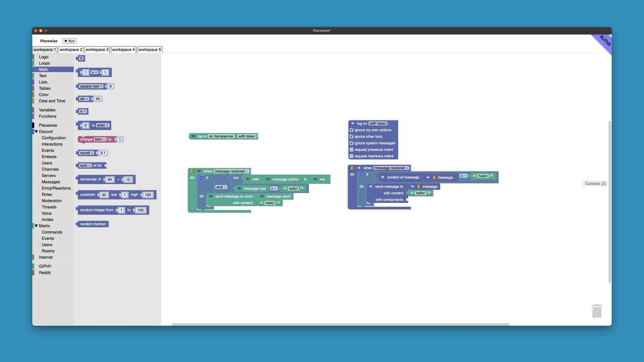The width and height of the screenshot is (644, 362).
Task: Click the horizontal workspace scrollbar
Action: [x=340, y=324]
